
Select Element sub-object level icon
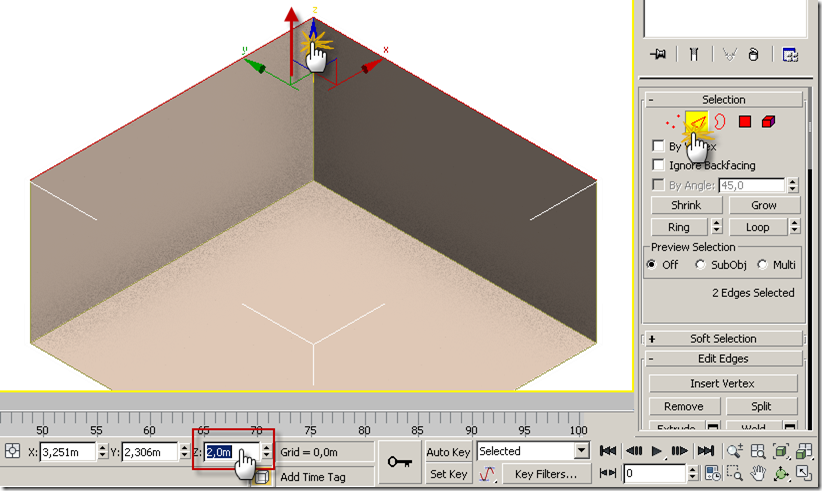[x=768, y=122]
